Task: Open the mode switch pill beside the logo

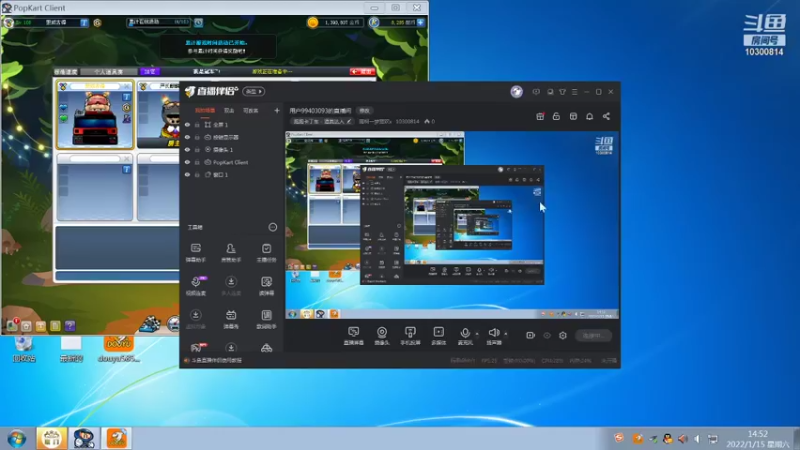Action: coord(254,91)
